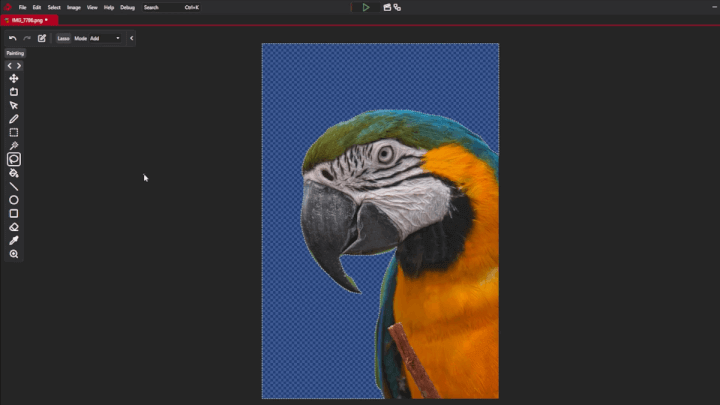Click the parrot image canvas
This screenshot has height=405, width=720.
pos(380,221)
